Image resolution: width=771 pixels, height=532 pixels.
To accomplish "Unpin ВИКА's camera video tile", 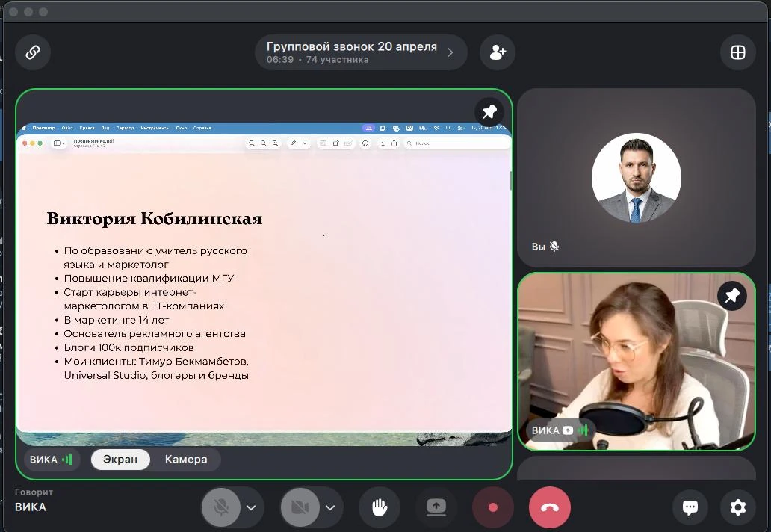I will pyautogui.click(x=732, y=296).
